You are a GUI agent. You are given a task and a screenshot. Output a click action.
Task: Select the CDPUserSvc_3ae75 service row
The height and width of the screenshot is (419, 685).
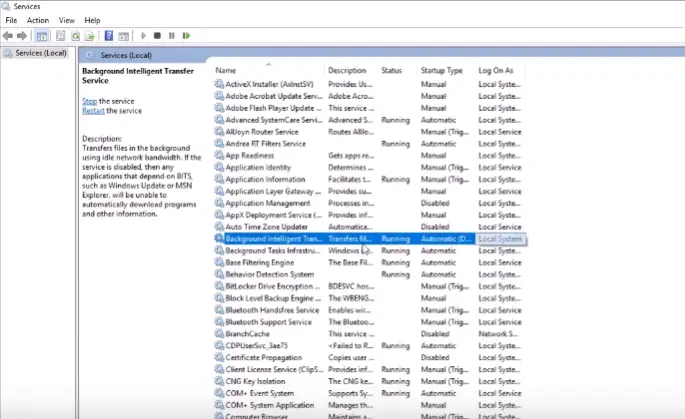click(x=369, y=345)
